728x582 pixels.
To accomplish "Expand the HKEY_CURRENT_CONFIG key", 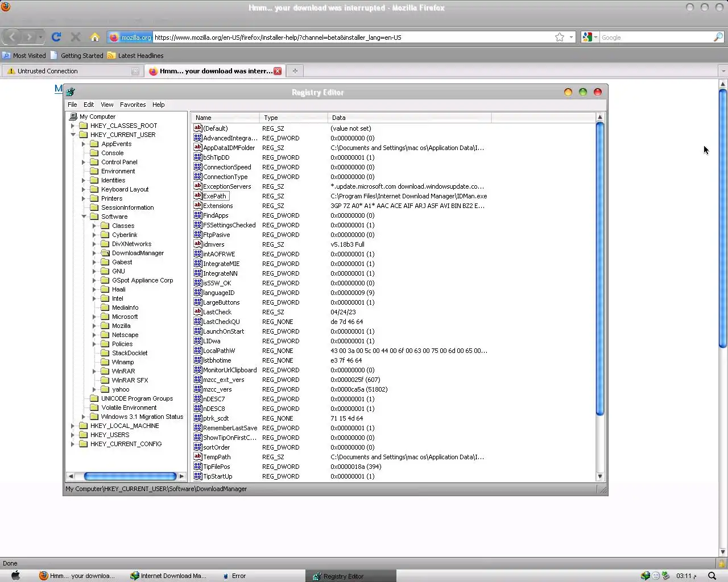I will click(73, 444).
